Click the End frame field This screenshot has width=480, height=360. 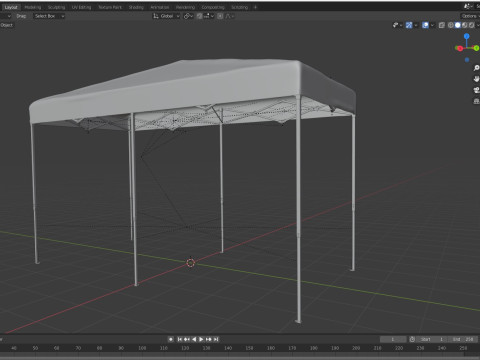tap(462, 339)
